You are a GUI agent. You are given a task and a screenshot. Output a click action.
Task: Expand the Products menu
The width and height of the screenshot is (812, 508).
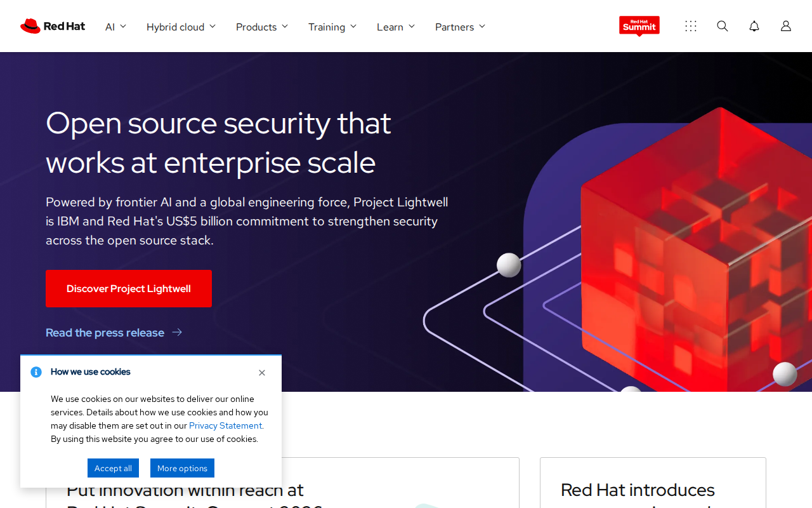click(262, 27)
